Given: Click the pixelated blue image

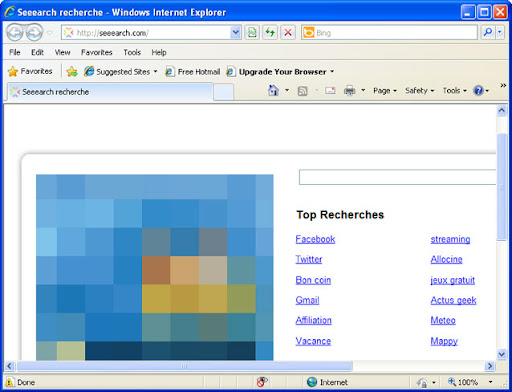Looking at the screenshot, I should click(x=155, y=267).
